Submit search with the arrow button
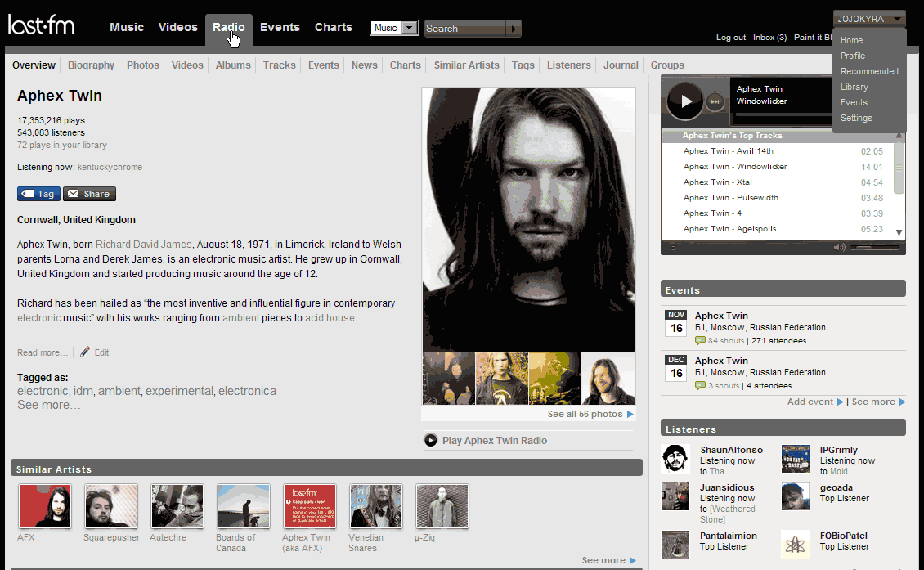The image size is (924, 570). [x=514, y=29]
